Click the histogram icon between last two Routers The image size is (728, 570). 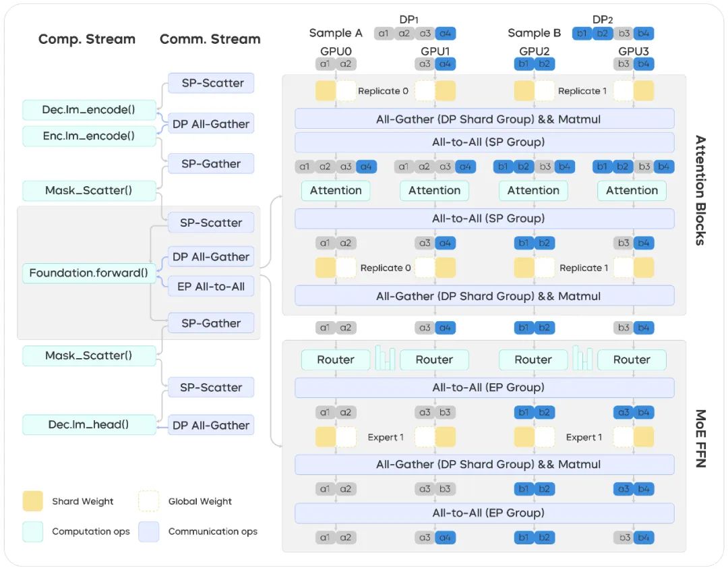pyautogui.click(x=582, y=358)
